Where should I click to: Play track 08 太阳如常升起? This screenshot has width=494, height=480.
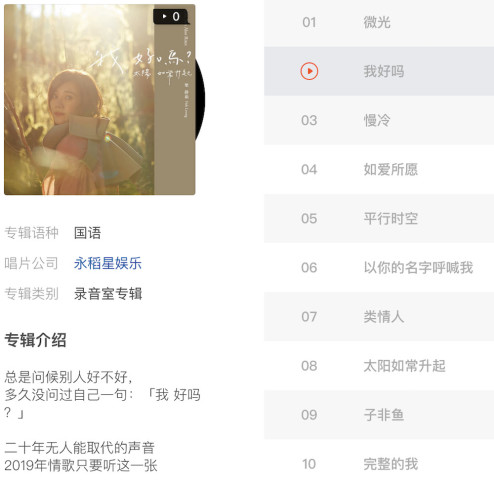379,366
